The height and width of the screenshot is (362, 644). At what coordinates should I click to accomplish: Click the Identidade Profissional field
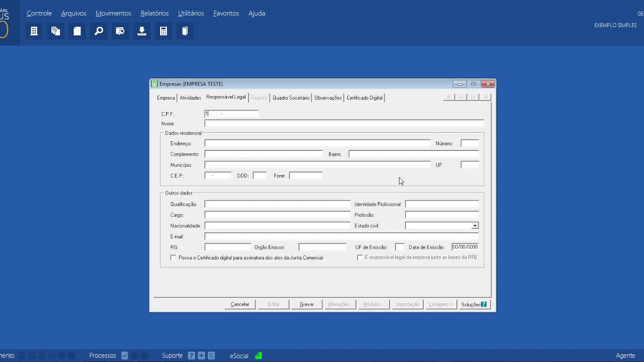click(442, 204)
